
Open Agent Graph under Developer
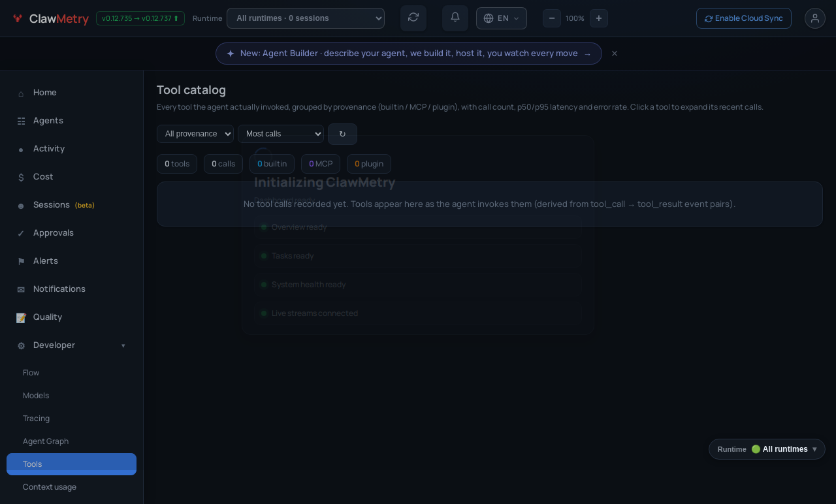pos(72,441)
